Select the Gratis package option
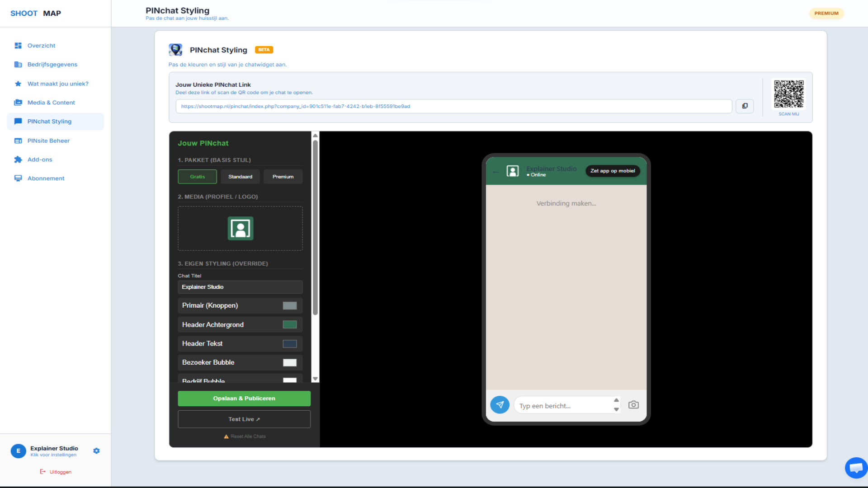Viewport: 868px width, 488px height. pos(197,177)
